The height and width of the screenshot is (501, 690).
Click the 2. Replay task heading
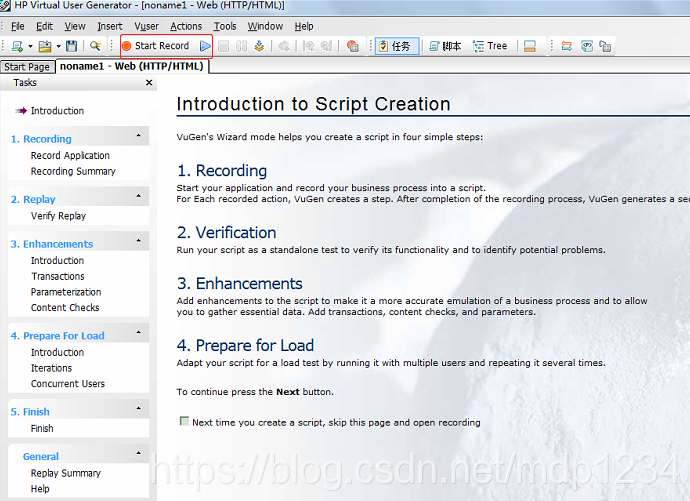33,199
